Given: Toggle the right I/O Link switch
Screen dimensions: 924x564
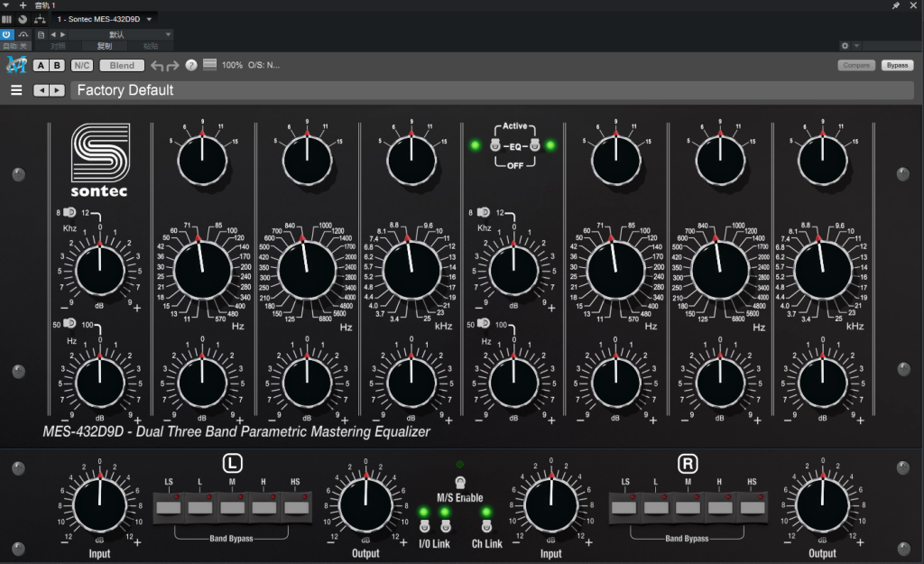Looking at the screenshot, I should [x=446, y=525].
